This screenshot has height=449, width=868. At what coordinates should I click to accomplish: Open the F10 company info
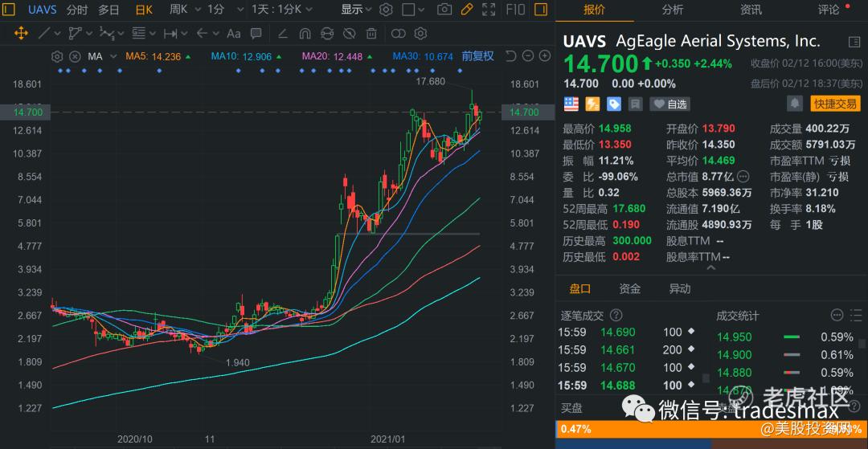click(x=515, y=10)
